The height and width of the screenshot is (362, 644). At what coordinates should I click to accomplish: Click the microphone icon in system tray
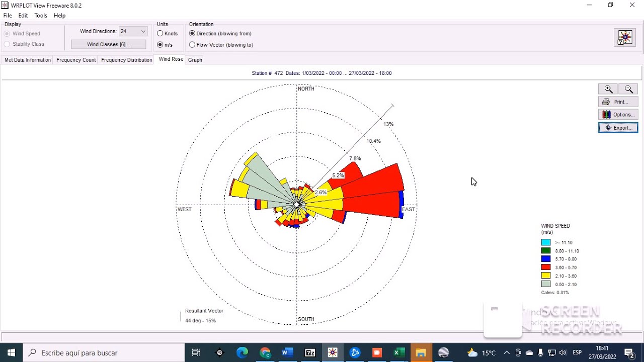point(540,353)
